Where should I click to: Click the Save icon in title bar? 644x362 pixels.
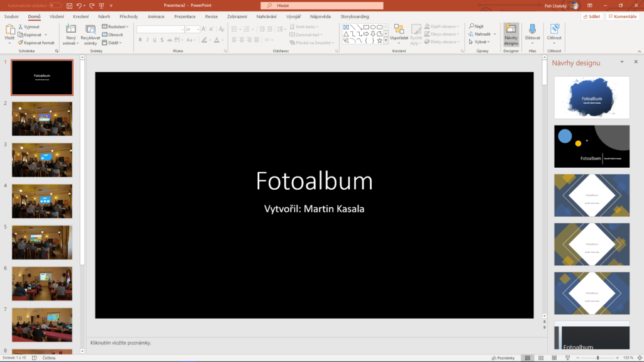click(x=70, y=5)
